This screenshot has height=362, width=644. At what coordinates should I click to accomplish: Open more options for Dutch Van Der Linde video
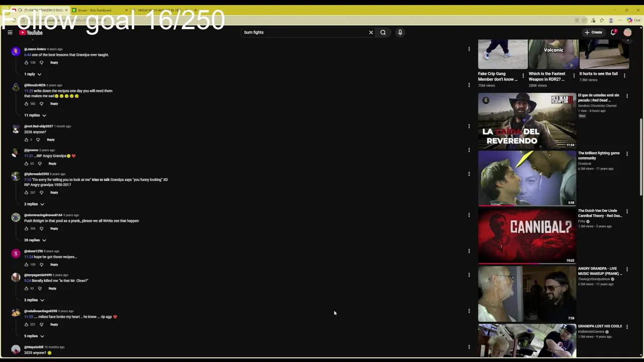627,211
